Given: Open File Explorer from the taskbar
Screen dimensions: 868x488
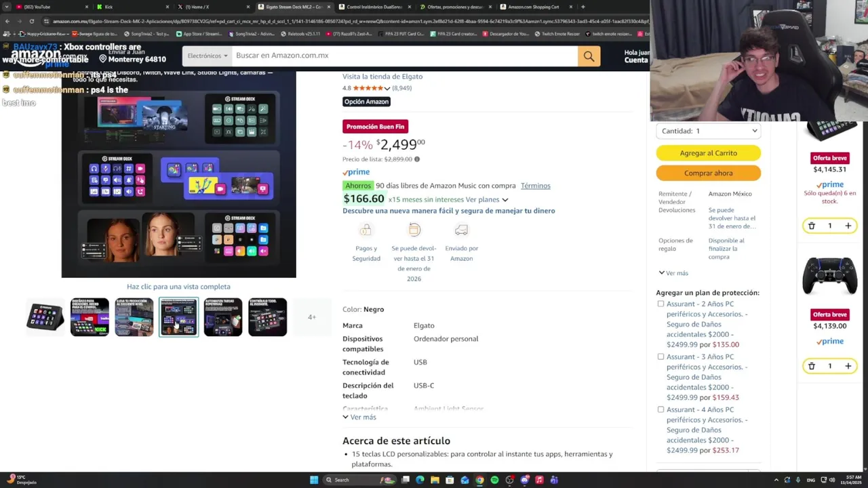Looking at the screenshot, I should [x=435, y=480].
